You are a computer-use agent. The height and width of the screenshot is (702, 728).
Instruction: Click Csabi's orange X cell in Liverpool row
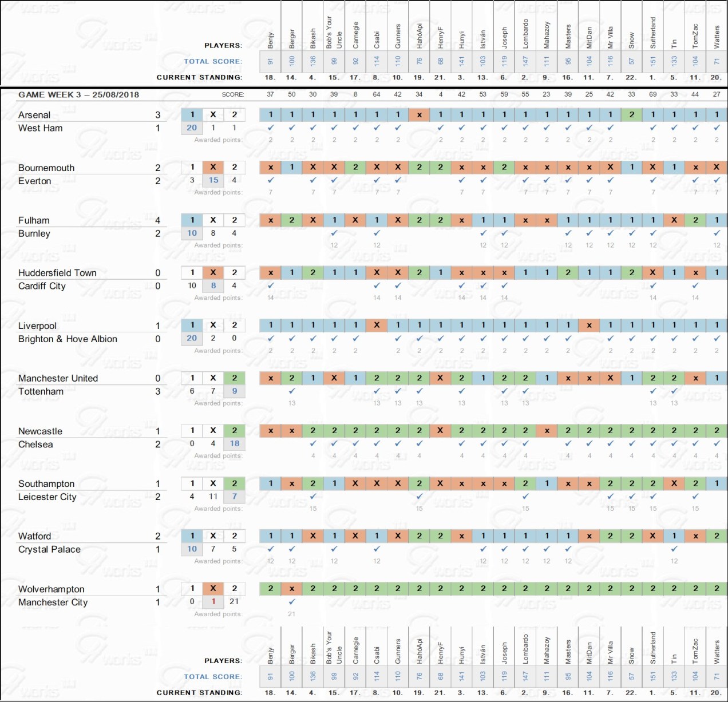[x=377, y=325]
